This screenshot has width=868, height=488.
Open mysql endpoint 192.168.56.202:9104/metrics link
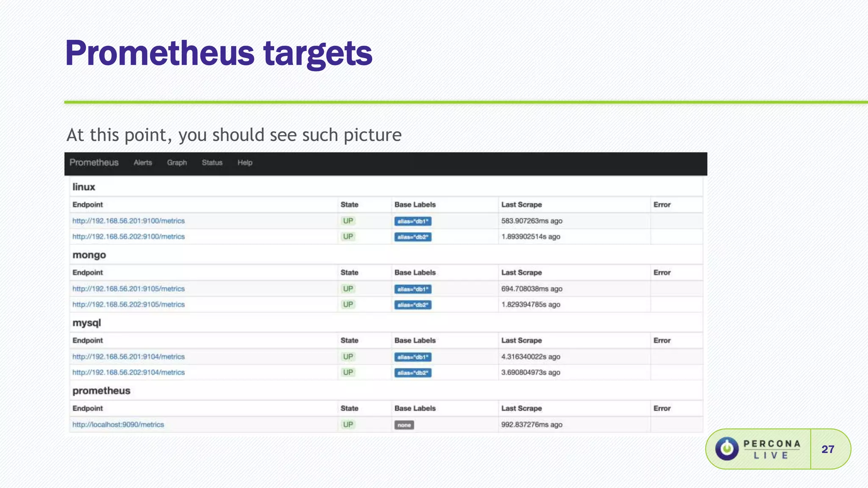128,372
